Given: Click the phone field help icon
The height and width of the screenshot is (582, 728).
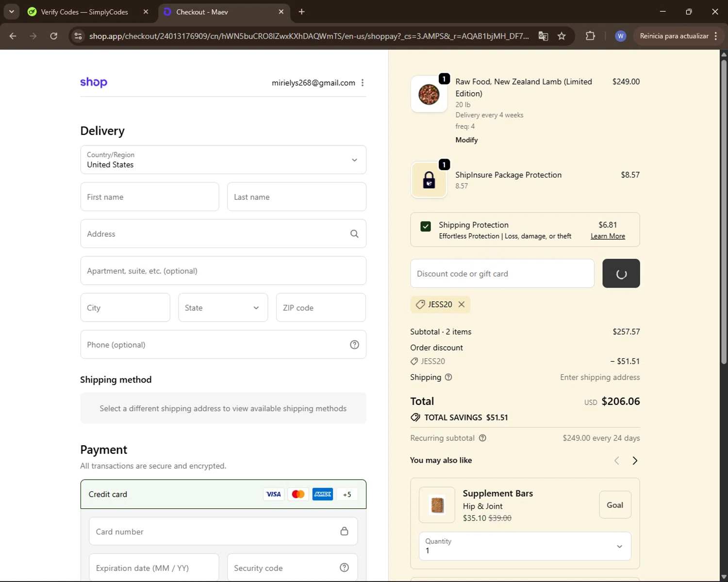Looking at the screenshot, I should [354, 345].
